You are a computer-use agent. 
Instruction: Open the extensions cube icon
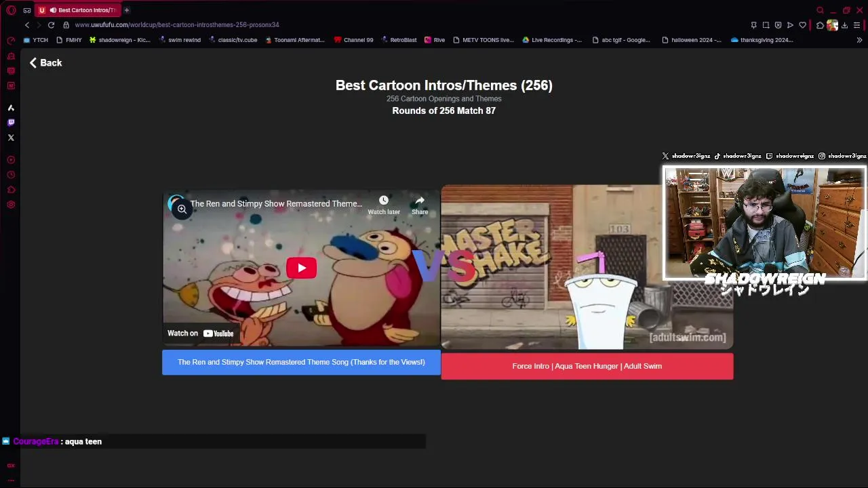[820, 25]
